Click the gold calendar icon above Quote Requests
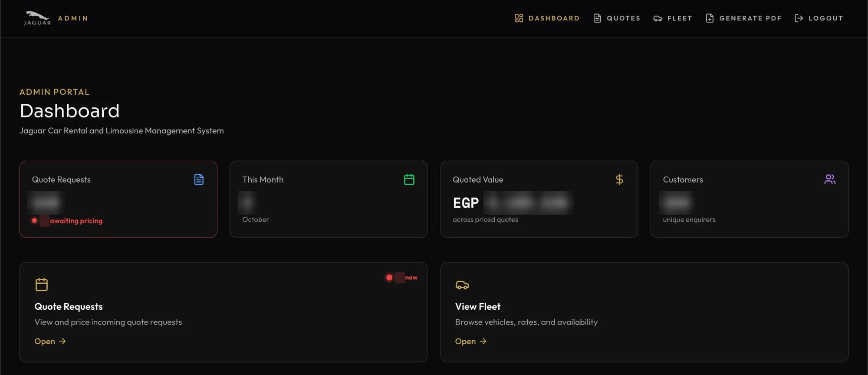The image size is (868, 375). click(x=42, y=285)
